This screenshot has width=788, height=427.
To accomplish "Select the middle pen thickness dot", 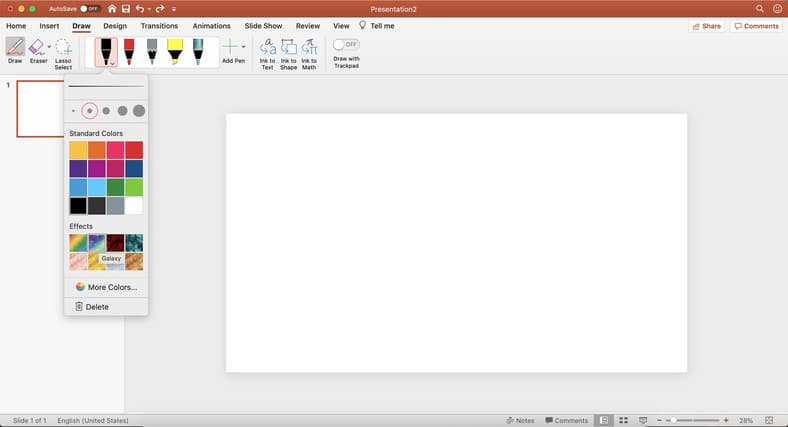I will click(x=106, y=111).
